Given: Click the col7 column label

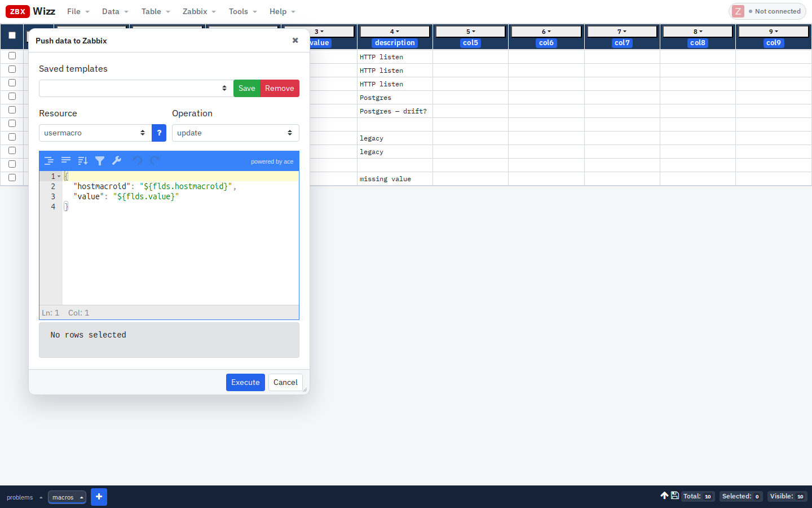Looking at the screenshot, I should click(x=622, y=43).
